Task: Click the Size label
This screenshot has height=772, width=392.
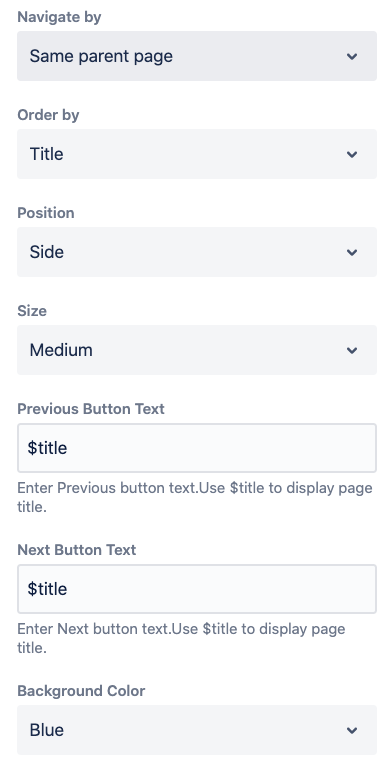Action: (x=32, y=311)
